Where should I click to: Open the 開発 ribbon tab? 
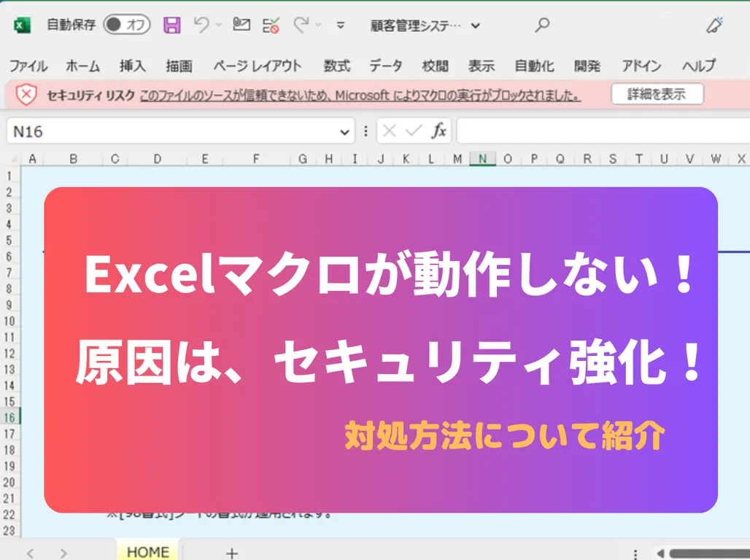(x=587, y=66)
